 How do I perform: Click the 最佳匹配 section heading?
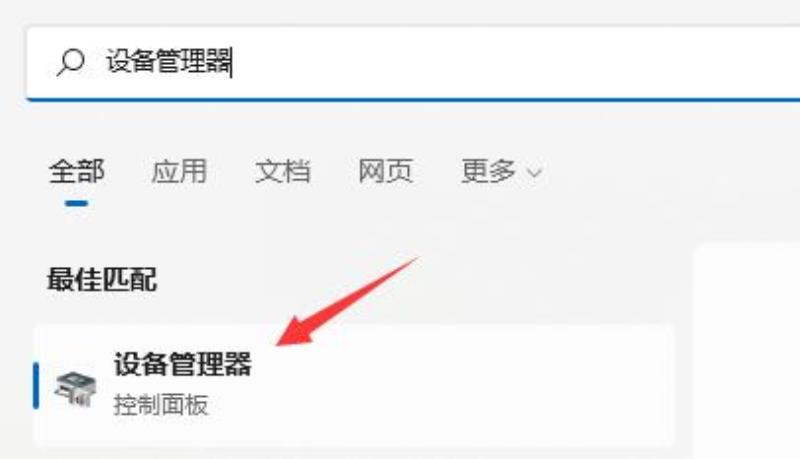coord(102,279)
